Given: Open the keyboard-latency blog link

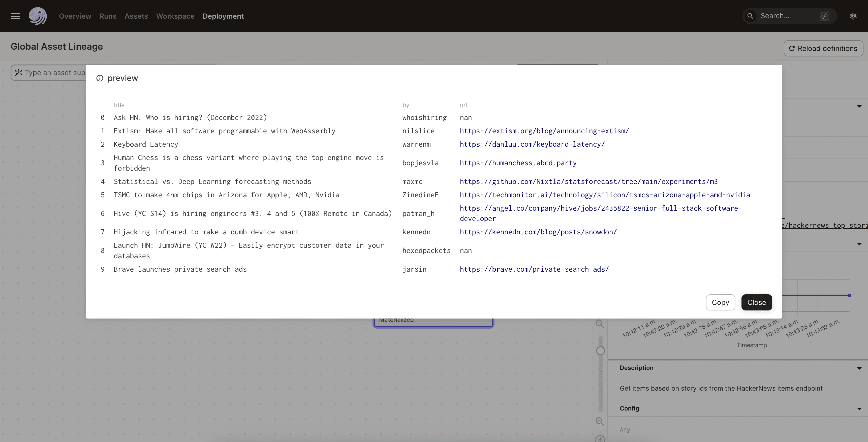Looking at the screenshot, I should (x=532, y=144).
